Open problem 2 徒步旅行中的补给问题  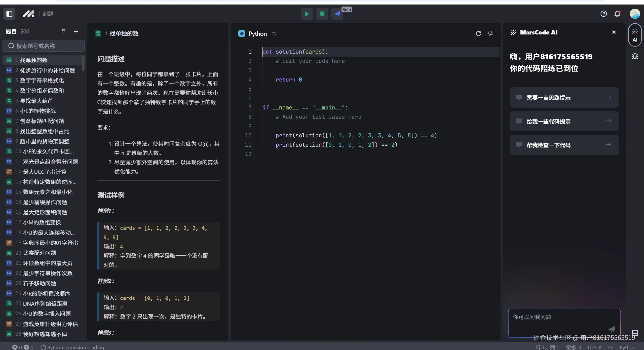click(x=47, y=70)
